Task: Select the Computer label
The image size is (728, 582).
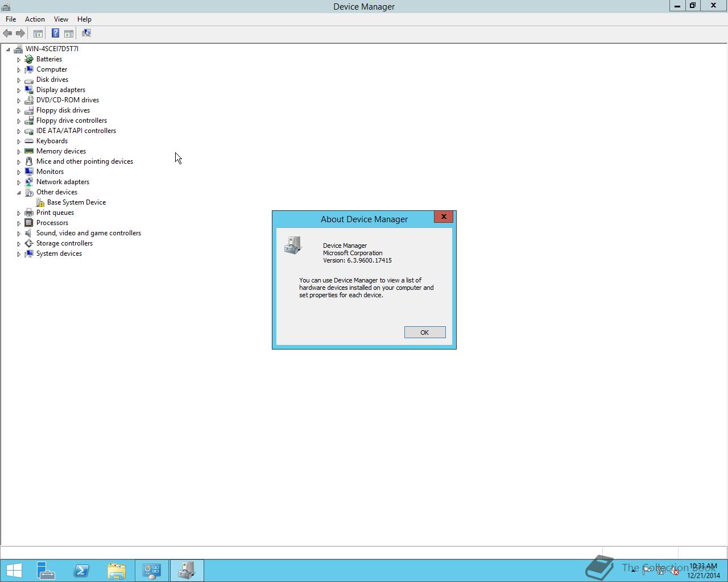Action: [x=52, y=69]
